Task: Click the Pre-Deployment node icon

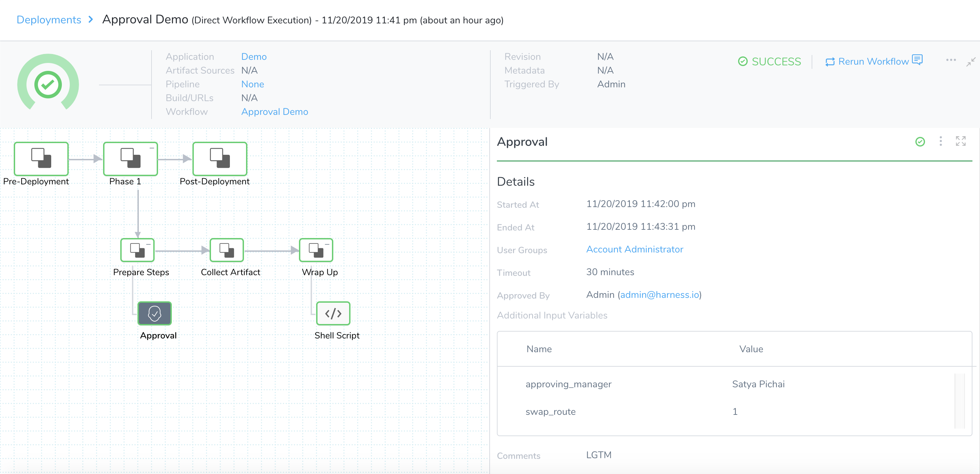Action: coord(41,158)
